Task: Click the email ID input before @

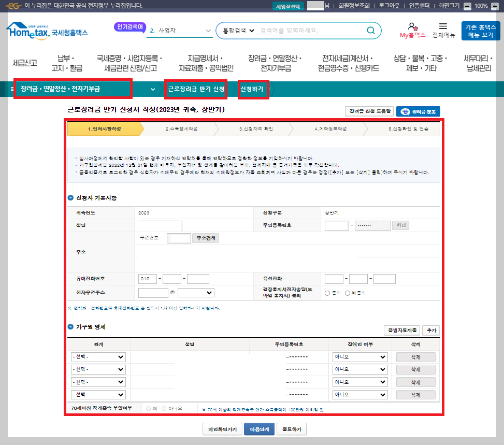Action: [x=153, y=293]
